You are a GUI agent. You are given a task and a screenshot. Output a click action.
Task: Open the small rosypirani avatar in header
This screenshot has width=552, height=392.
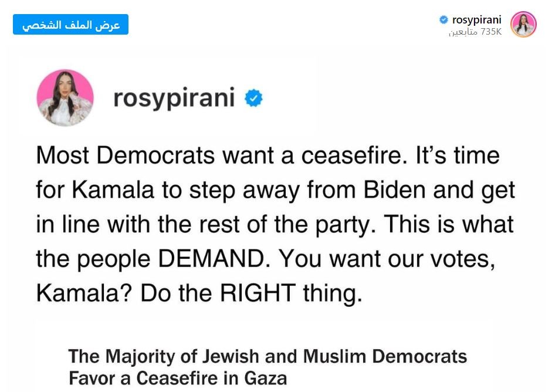click(523, 24)
